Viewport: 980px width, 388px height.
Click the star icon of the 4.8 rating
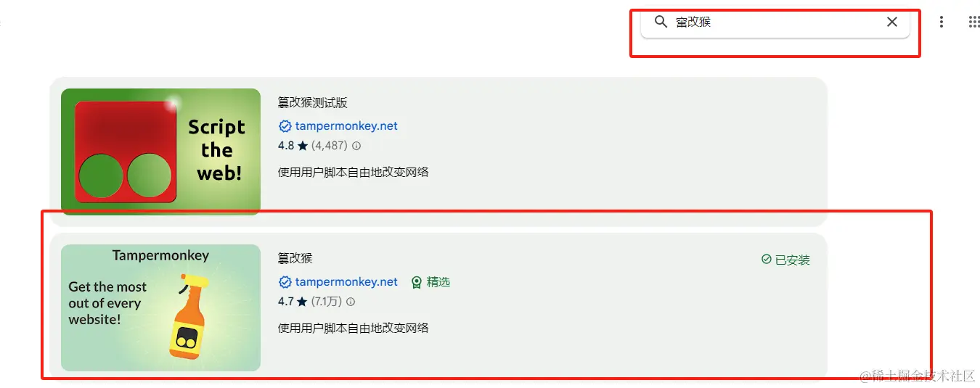pyautogui.click(x=302, y=146)
